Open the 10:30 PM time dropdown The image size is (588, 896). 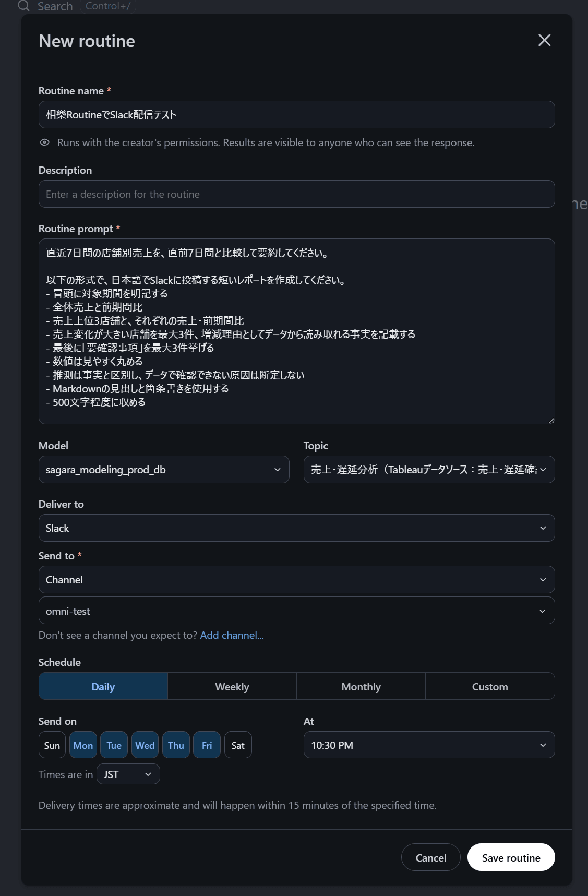coord(429,745)
